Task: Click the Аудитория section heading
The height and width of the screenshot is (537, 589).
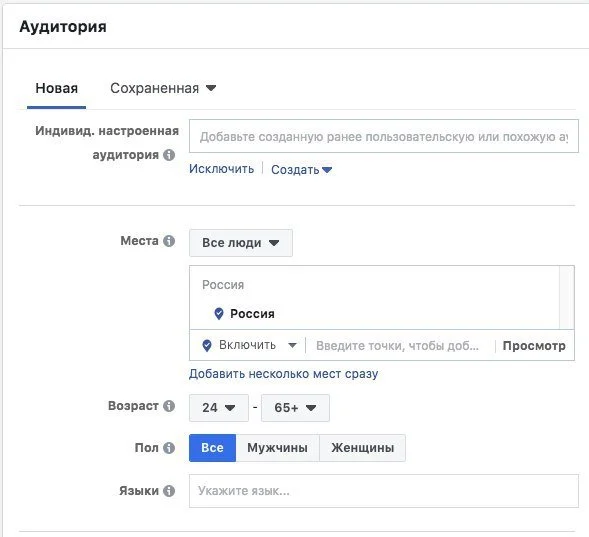Action: 63,27
